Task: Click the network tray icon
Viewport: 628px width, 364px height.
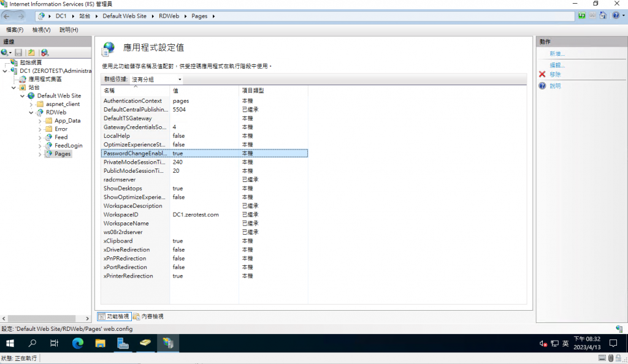Action: 554,344
